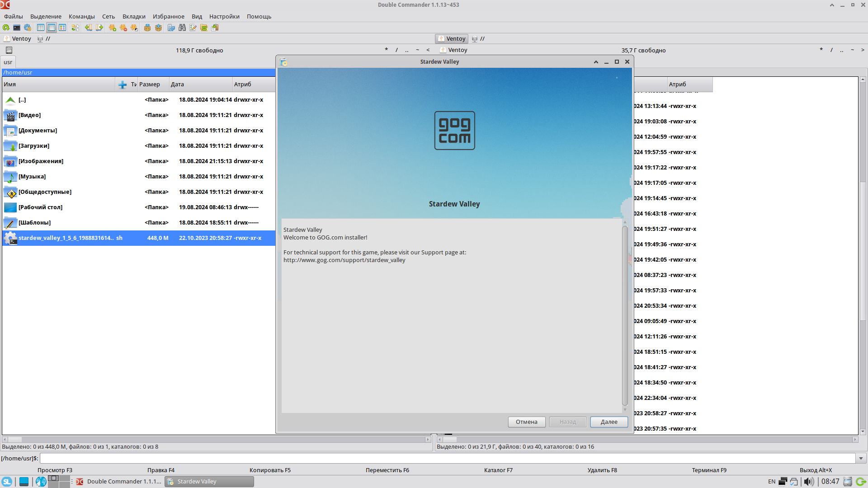Click the Extract files box icon
The width and height of the screenshot is (868, 488).
click(x=158, y=28)
